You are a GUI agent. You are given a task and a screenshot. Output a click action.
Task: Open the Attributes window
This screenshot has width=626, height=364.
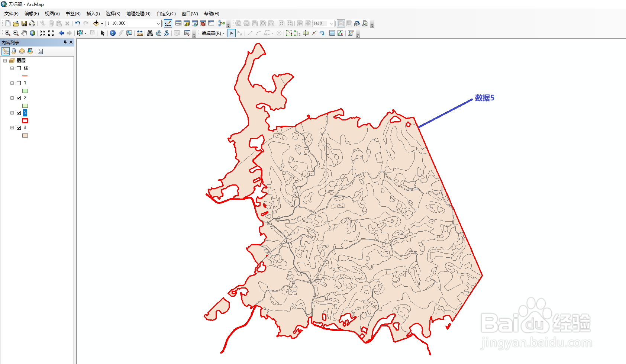point(332,33)
